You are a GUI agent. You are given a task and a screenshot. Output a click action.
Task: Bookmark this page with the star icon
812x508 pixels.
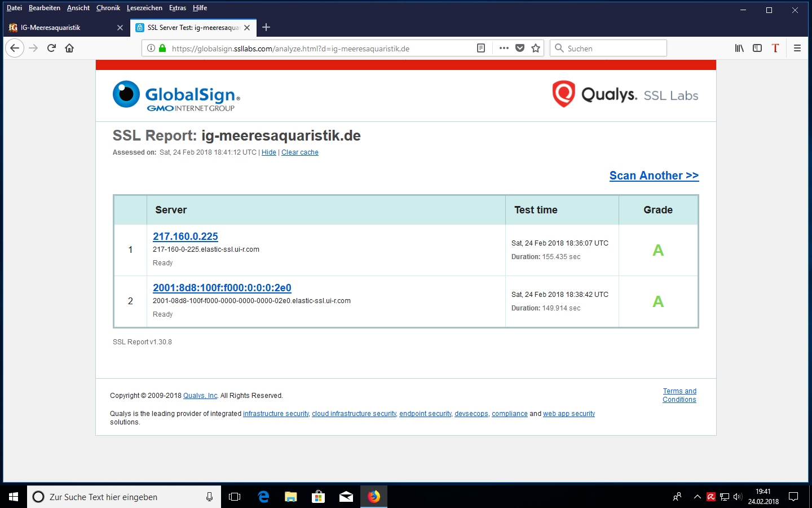coord(536,48)
